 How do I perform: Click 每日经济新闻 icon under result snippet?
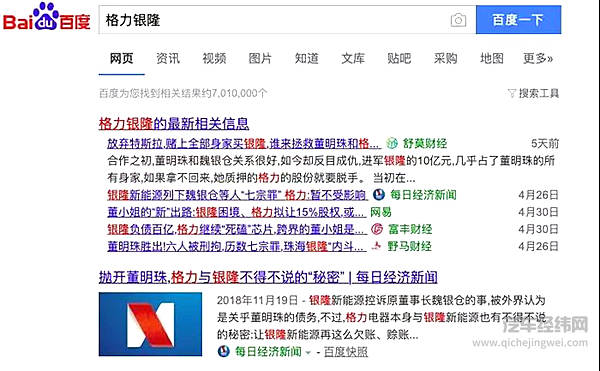coord(223,351)
